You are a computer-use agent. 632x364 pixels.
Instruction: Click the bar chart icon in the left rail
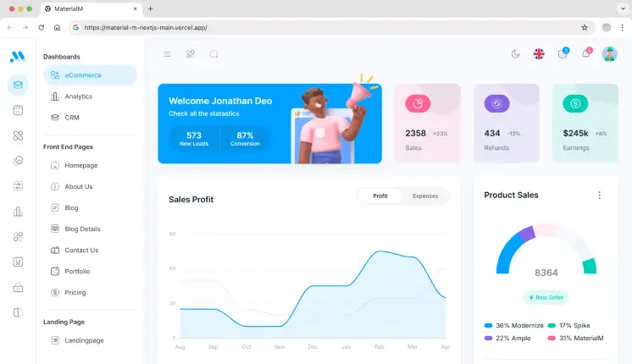tap(18, 212)
